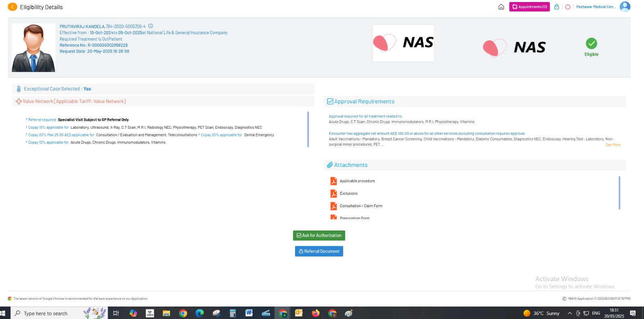Open the Windows notification center
644x319 pixels.
(x=633, y=313)
